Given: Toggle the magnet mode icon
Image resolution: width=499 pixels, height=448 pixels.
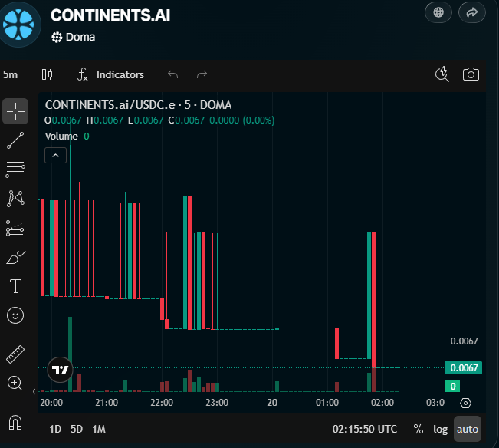Looking at the screenshot, I should [x=15, y=423].
